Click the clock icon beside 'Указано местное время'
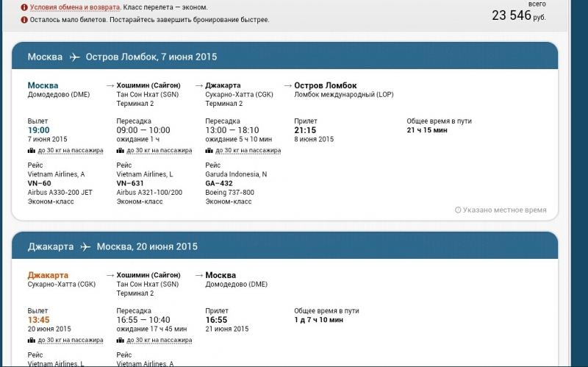 point(458,210)
